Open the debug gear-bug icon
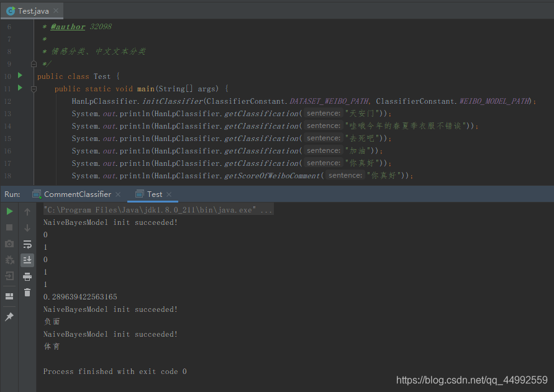Image resolution: width=554 pixels, height=392 pixels. click(x=9, y=260)
